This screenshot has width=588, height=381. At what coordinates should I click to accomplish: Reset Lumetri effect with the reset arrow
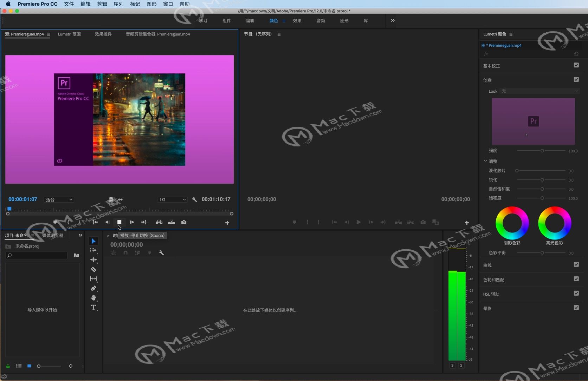pyautogui.click(x=576, y=54)
